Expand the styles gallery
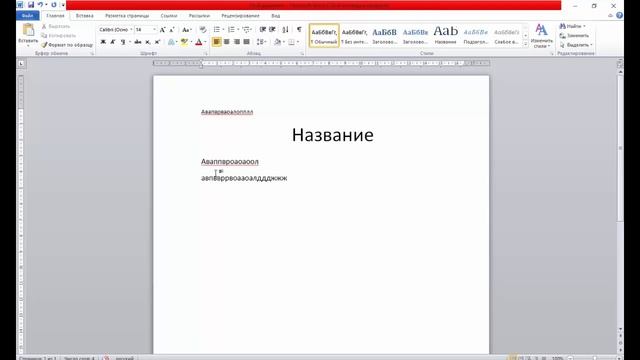Screen dimensions: 640x360 [525, 44]
